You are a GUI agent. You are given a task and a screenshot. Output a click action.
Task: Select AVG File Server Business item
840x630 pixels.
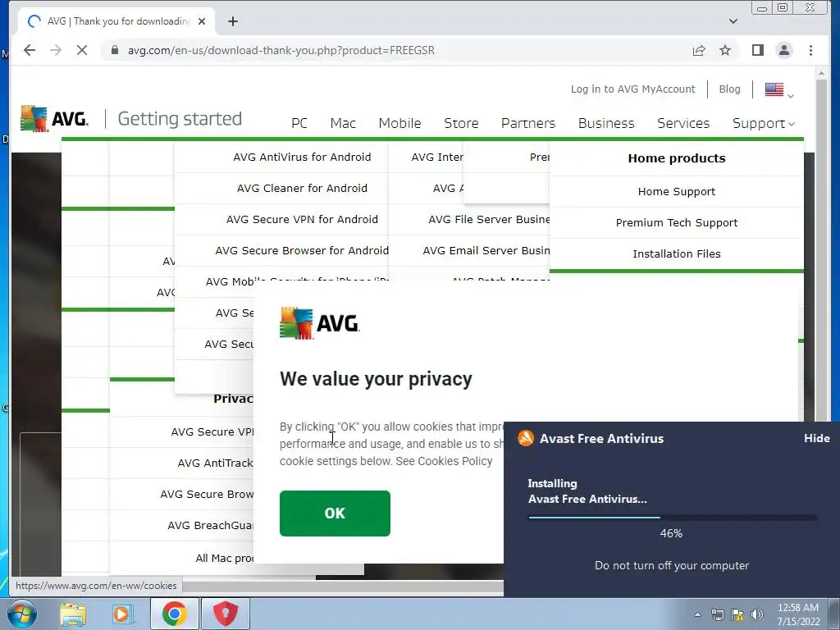point(489,219)
